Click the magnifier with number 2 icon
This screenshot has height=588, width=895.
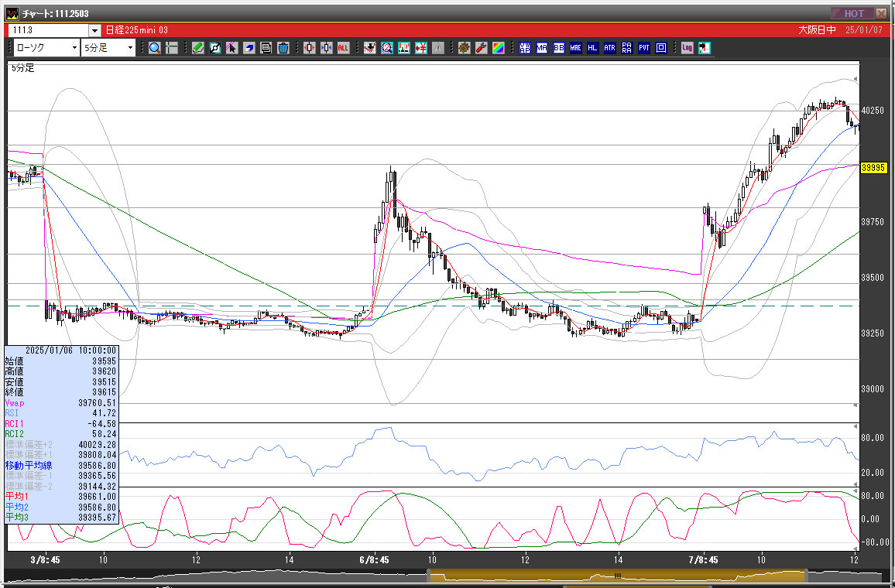pyautogui.click(x=387, y=48)
